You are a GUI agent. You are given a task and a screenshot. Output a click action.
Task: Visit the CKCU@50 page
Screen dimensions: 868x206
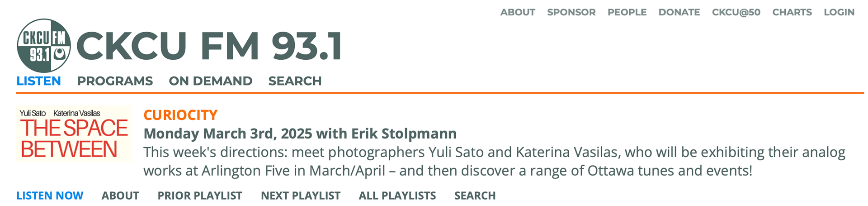coord(736,12)
